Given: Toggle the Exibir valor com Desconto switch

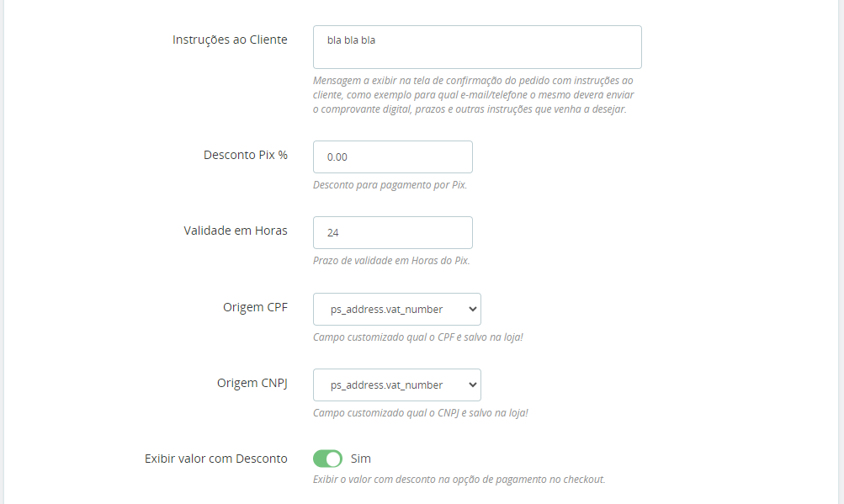Looking at the screenshot, I should coord(327,459).
